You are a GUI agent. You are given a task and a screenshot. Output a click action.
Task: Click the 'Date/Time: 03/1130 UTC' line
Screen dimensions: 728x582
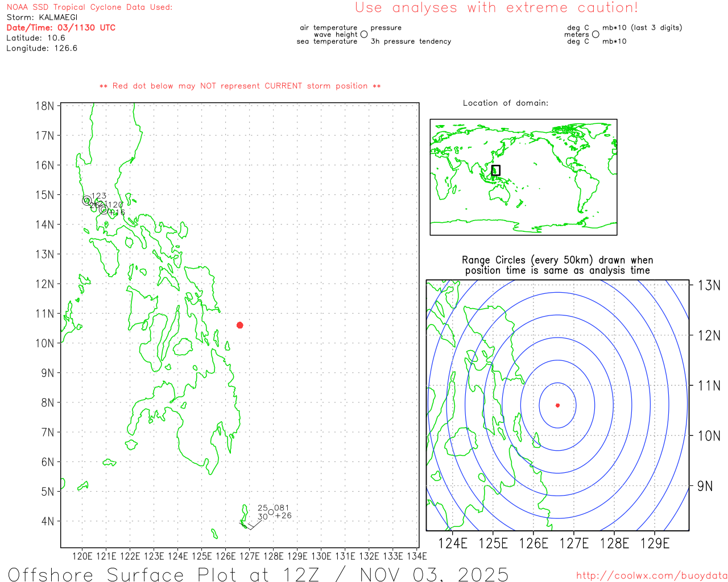pos(61,28)
